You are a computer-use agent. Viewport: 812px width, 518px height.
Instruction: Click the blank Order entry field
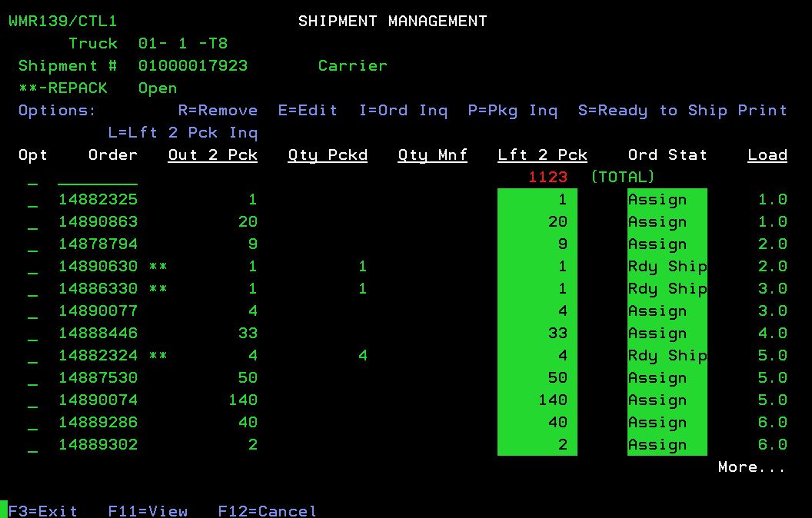pyautogui.click(x=98, y=178)
